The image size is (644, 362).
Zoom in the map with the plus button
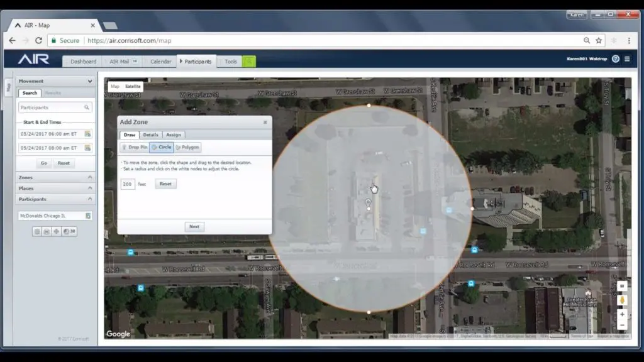click(622, 314)
